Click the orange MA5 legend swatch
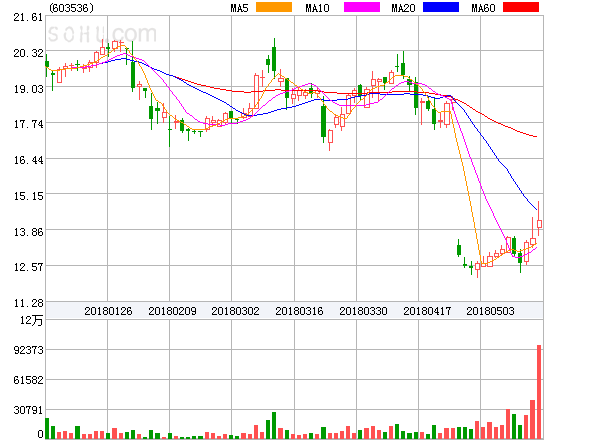The image size is (600, 440). (x=274, y=7)
